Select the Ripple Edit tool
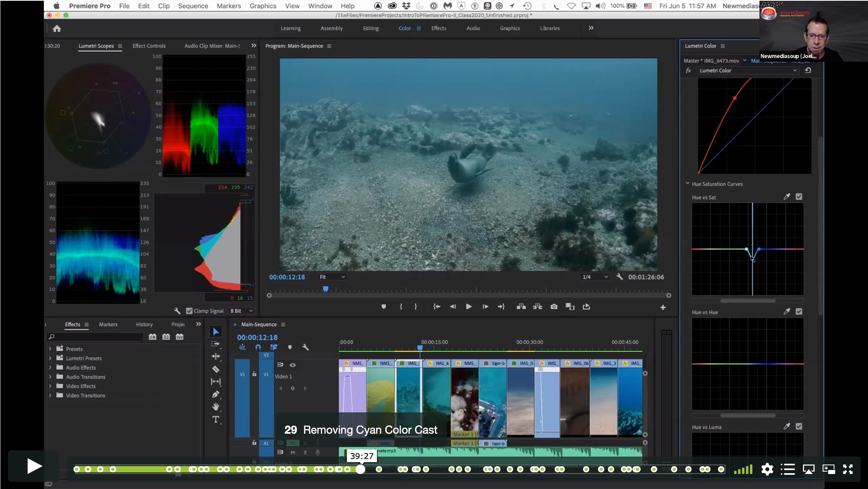The width and height of the screenshot is (868, 489). coord(216,356)
